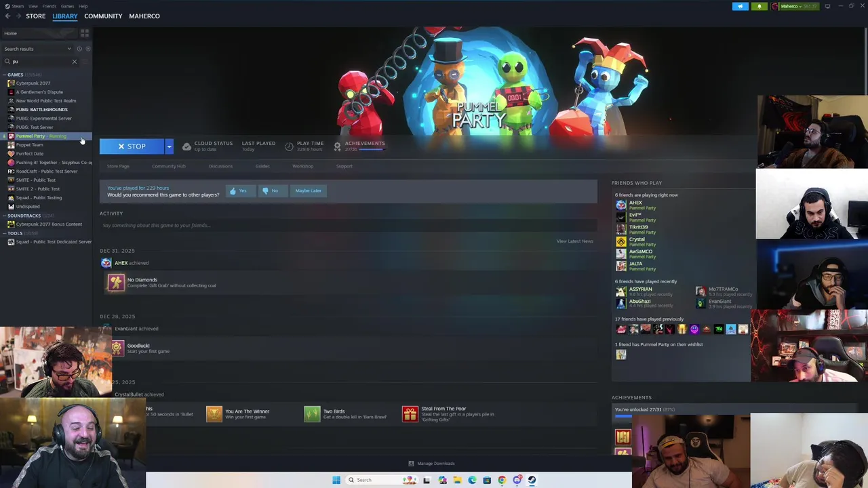Go forward with the navigation forward arrow

[x=18, y=16]
